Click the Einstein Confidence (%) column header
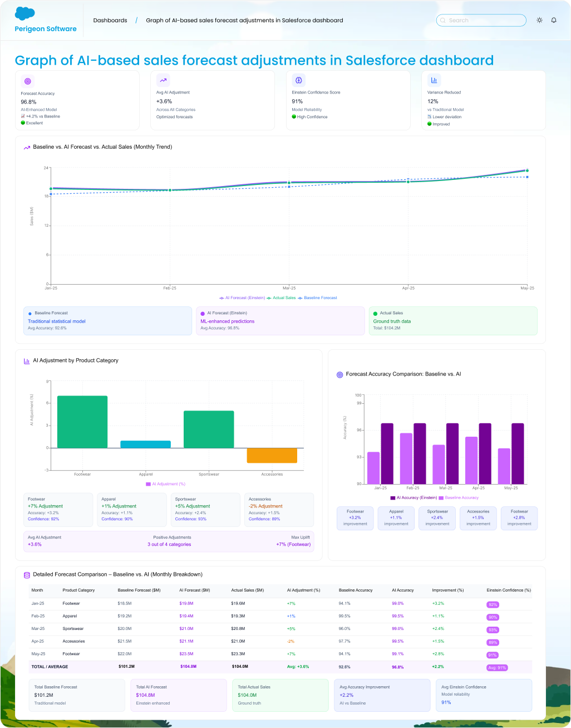The height and width of the screenshot is (728, 571). (508, 590)
